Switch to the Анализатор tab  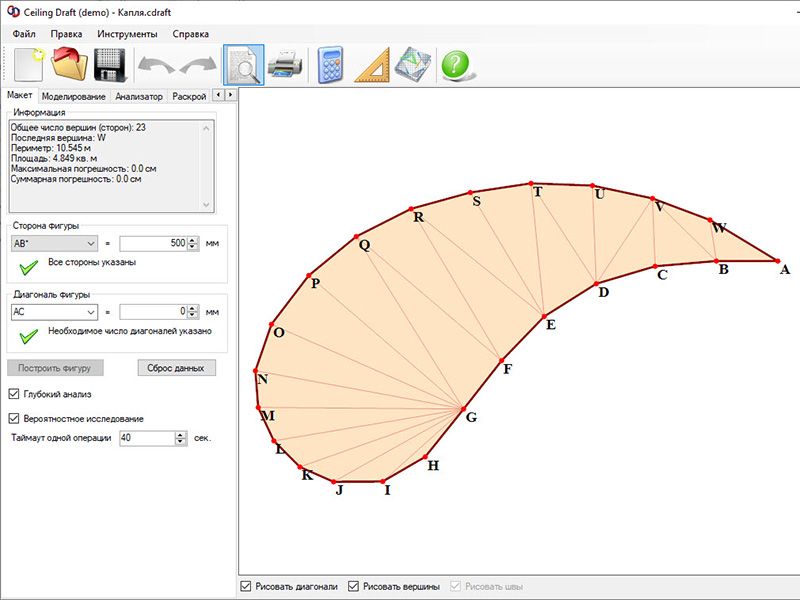point(138,96)
